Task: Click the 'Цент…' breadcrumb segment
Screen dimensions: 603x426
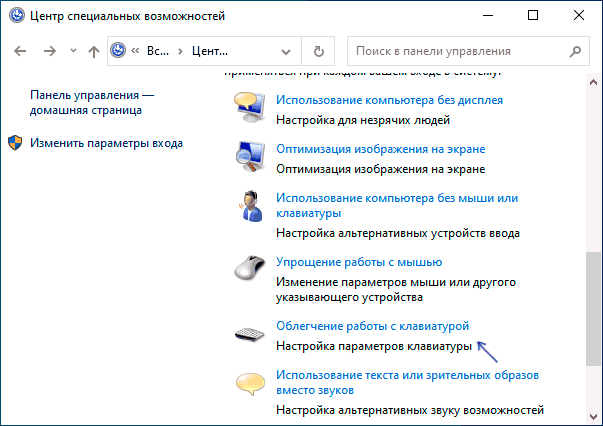Action: coord(210,51)
